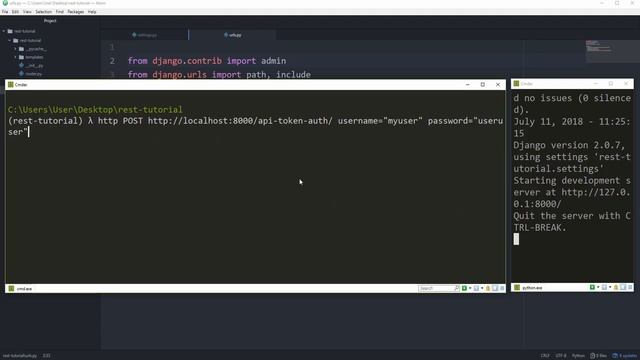Image resolution: width=640 pixels, height=360 pixels.
Task: Click the alternative mode icon in cmd.exe window
Action: point(495,289)
